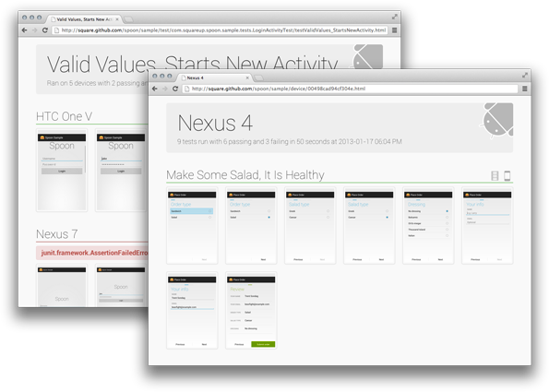Screen dimensions: 549x392
Task: Close the Nexus 4 tab
Action: click(247, 77)
